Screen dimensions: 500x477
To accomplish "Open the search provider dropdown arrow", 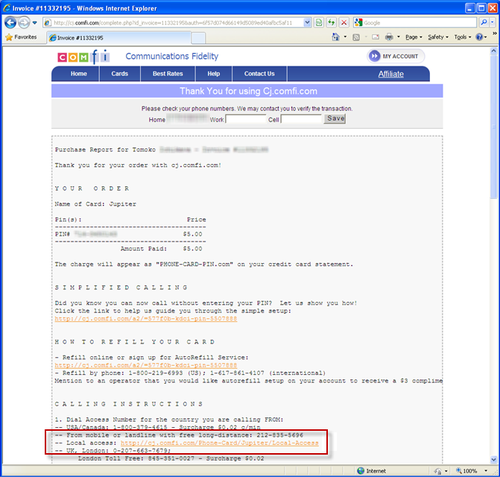I will pyautogui.click(x=492, y=23).
